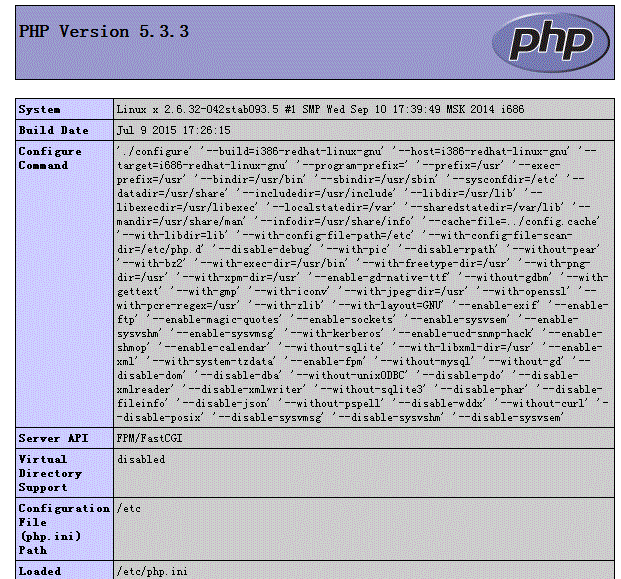Click the '--without-unixODBC' option text
This screenshot has height=579, width=621.
(x=350, y=375)
